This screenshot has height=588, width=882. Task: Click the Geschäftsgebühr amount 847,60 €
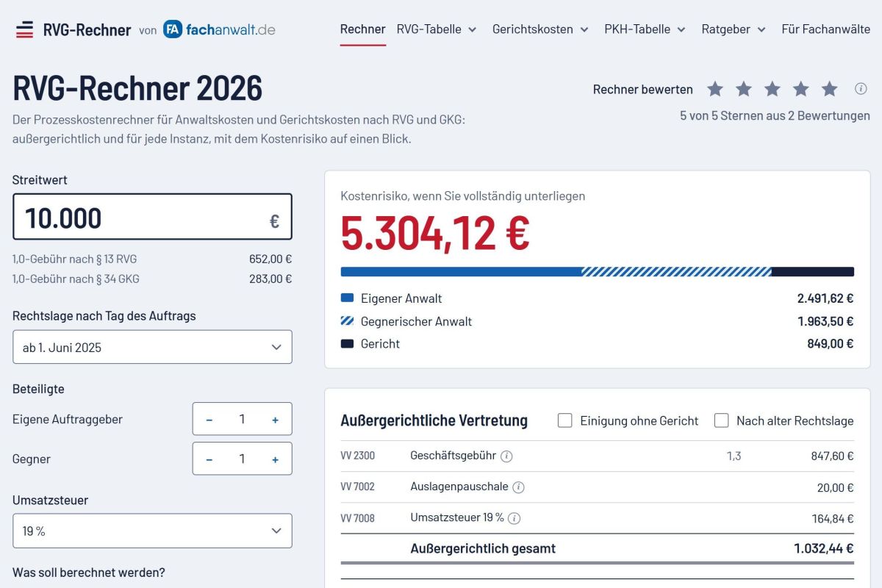click(x=833, y=456)
